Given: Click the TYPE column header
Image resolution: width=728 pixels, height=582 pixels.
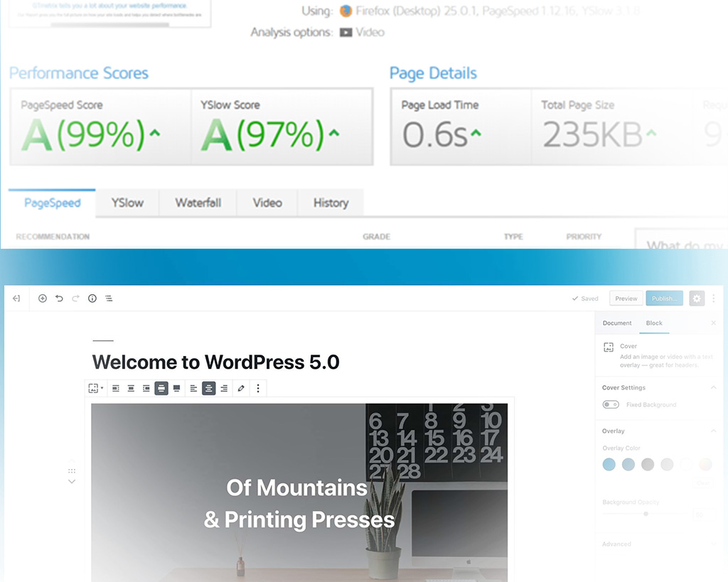Looking at the screenshot, I should (x=513, y=237).
